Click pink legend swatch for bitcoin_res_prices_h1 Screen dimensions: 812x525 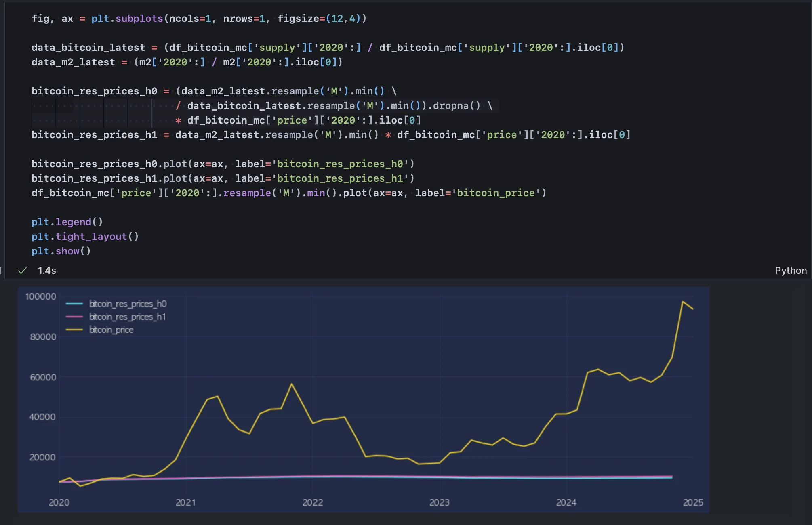74,317
